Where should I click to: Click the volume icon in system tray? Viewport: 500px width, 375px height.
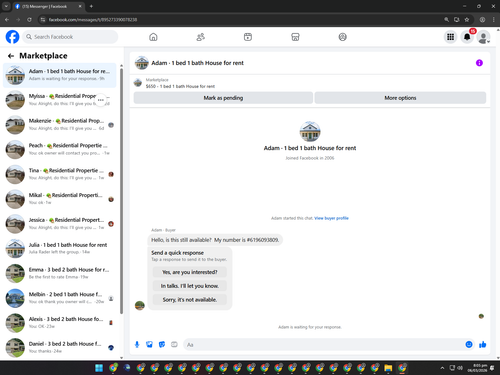tap(460, 368)
